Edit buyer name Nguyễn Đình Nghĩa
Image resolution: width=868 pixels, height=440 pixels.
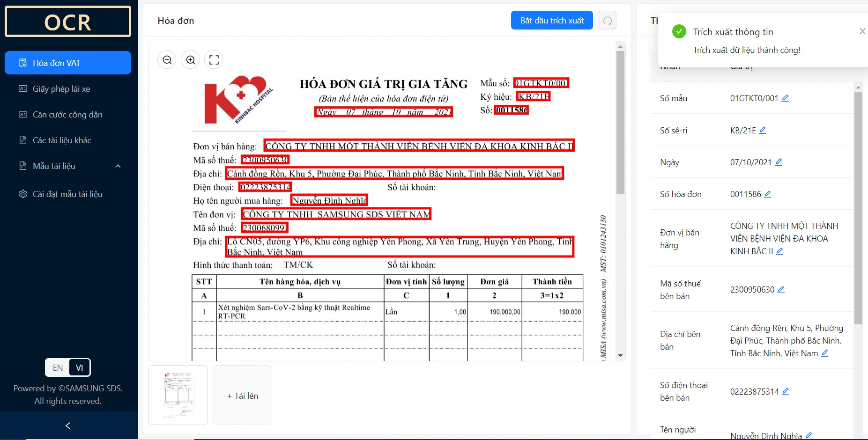click(809, 435)
